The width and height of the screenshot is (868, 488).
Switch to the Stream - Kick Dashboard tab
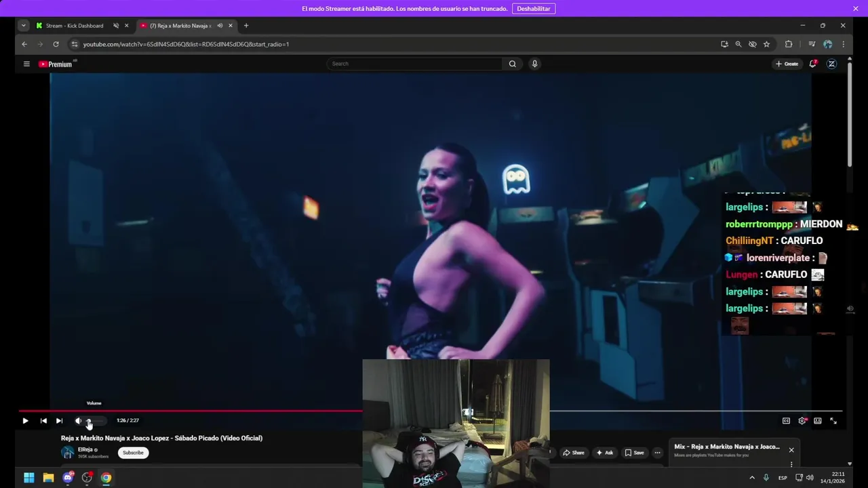click(x=75, y=26)
